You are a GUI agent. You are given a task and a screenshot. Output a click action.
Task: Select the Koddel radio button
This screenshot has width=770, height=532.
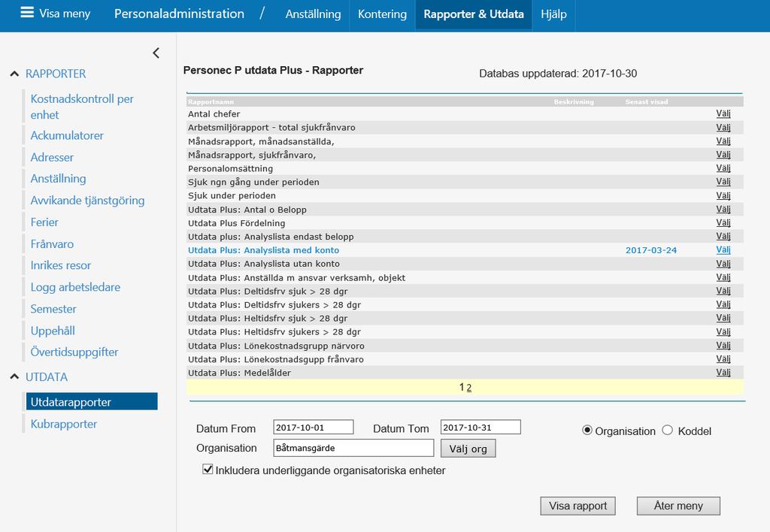click(668, 431)
